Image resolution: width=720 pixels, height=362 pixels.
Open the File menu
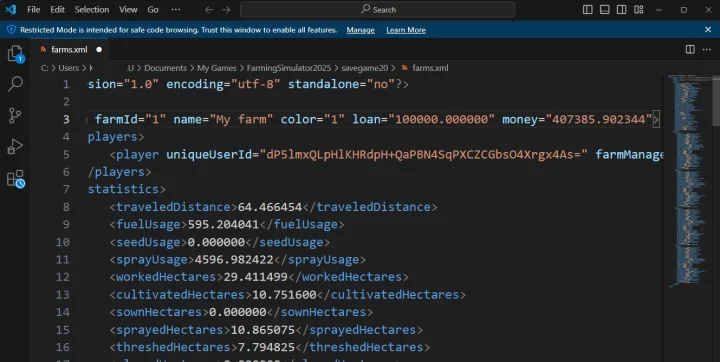(x=34, y=10)
